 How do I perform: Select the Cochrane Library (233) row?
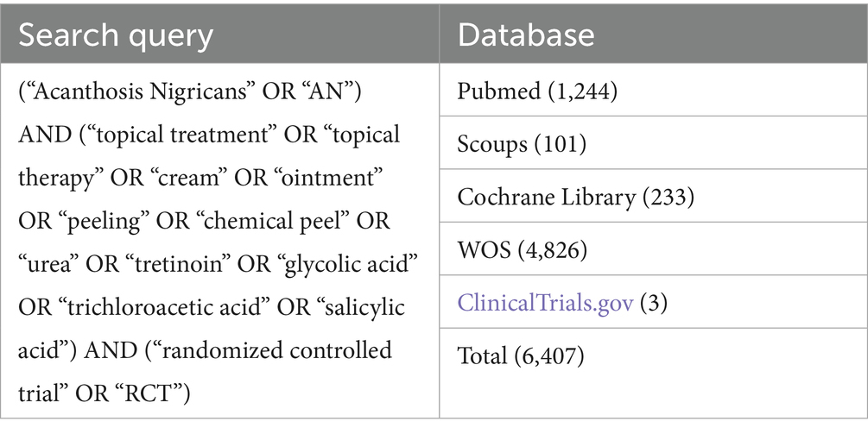pos(576,198)
